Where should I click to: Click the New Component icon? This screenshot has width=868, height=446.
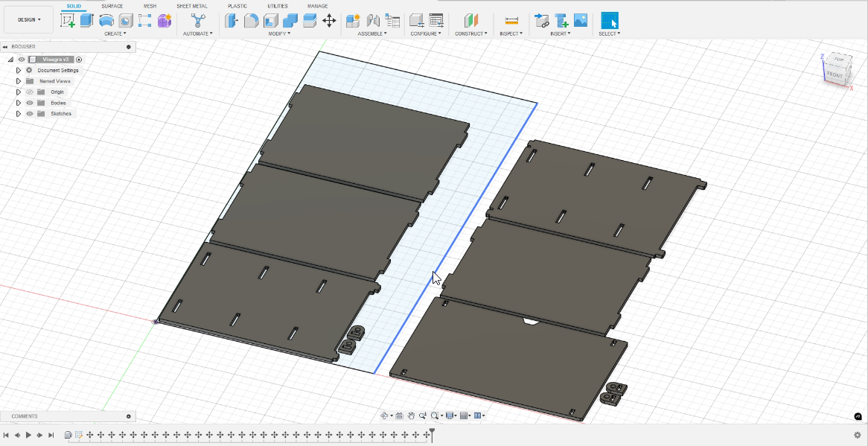coord(353,21)
